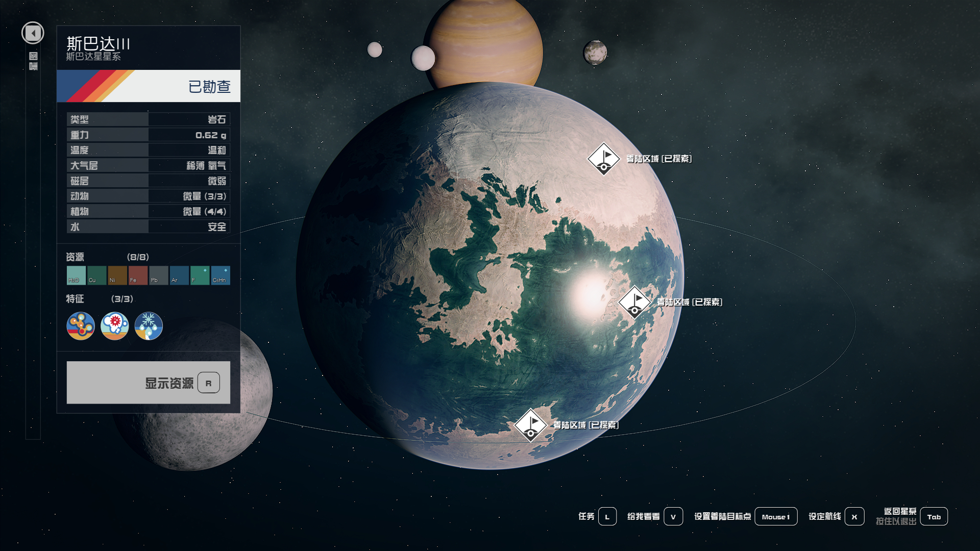Screen dimensions: 980x551
Task: Click the 温度 温和 temperature row
Action: coord(149,150)
